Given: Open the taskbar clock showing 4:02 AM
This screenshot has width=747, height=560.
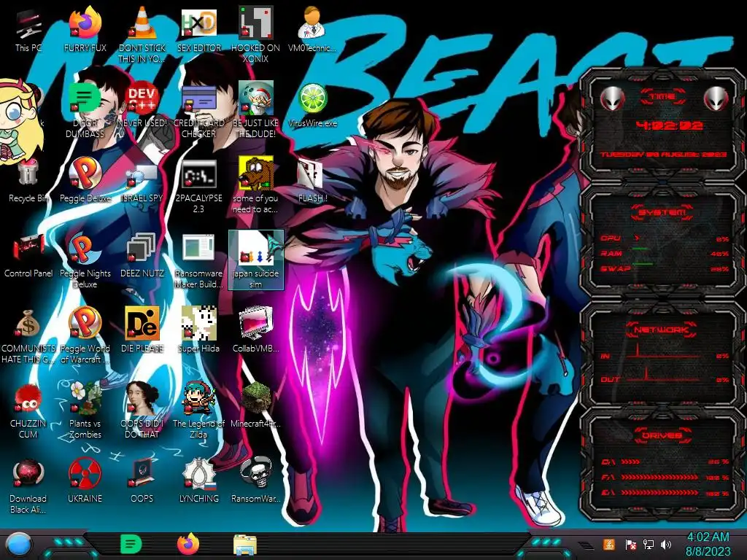Looking at the screenshot, I should tap(708, 544).
